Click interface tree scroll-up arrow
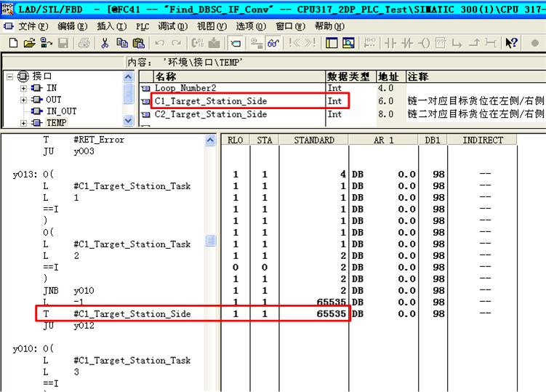The image size is (546, 392). pos(129,76)
